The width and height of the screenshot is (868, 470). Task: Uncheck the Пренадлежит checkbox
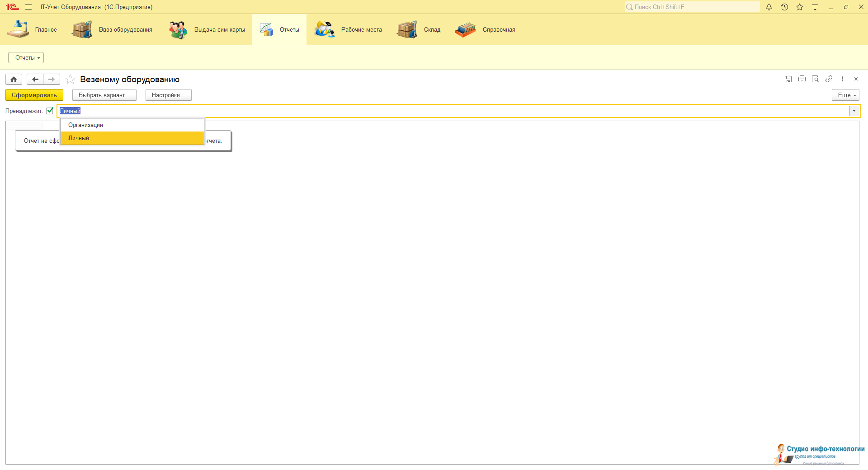(50, 111)
